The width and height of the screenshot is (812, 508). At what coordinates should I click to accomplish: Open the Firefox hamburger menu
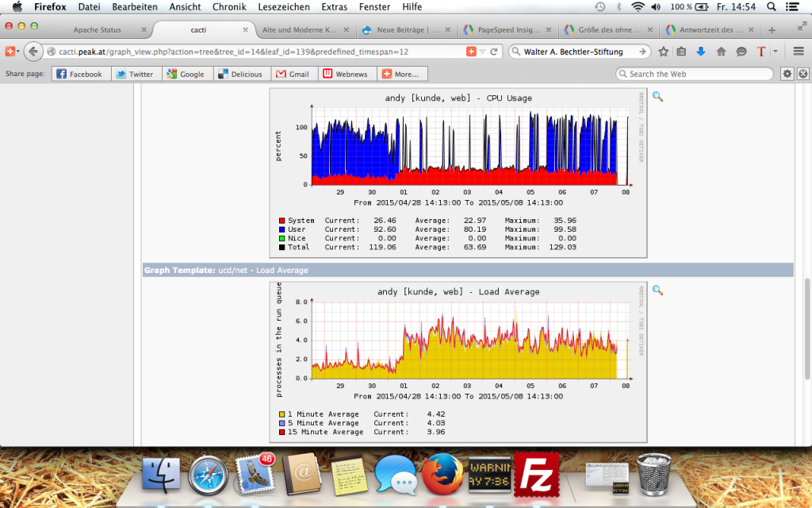pos(798,52)
